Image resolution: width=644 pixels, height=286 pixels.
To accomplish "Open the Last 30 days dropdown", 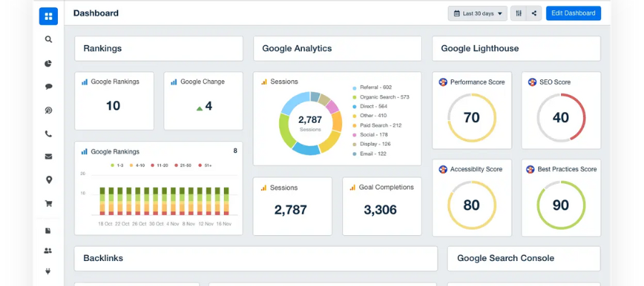I will point(478,14).
